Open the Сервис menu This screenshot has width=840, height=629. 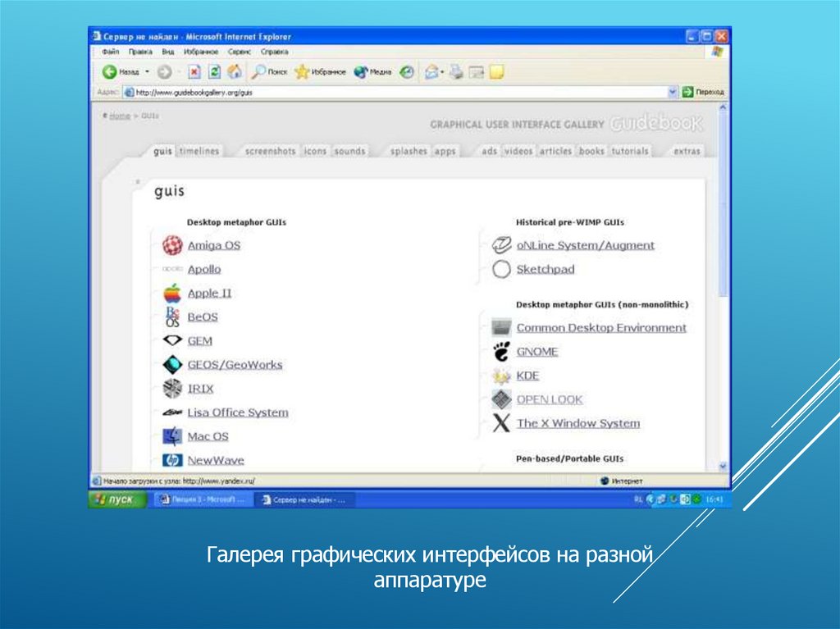pyautogui.click(x=240, y=52)
